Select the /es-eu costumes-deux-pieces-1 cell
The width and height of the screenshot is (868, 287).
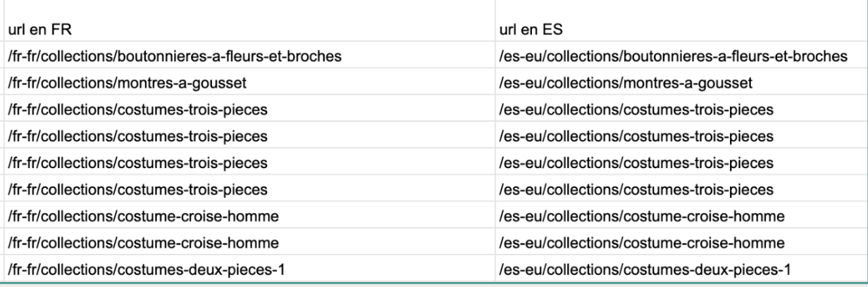click(680, 269)
